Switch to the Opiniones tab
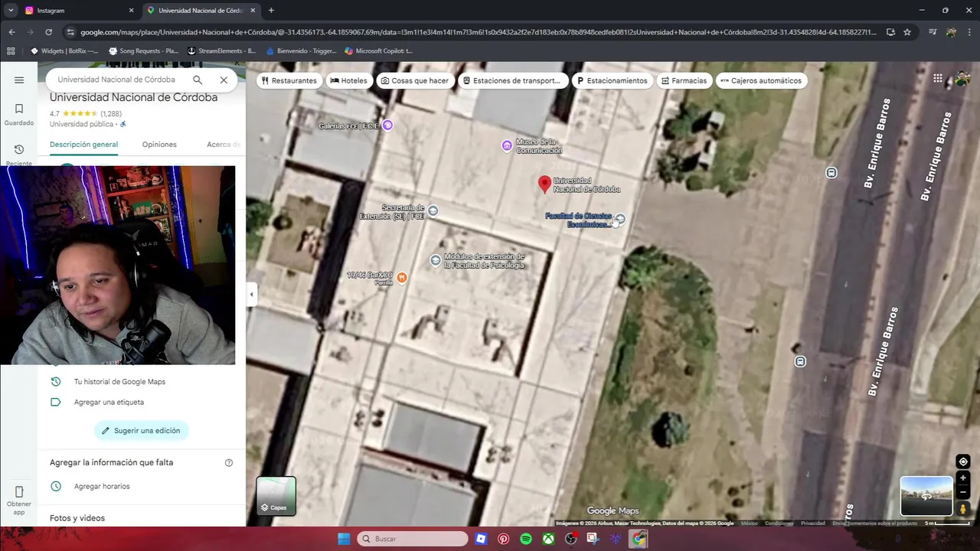 click(159, 145)
